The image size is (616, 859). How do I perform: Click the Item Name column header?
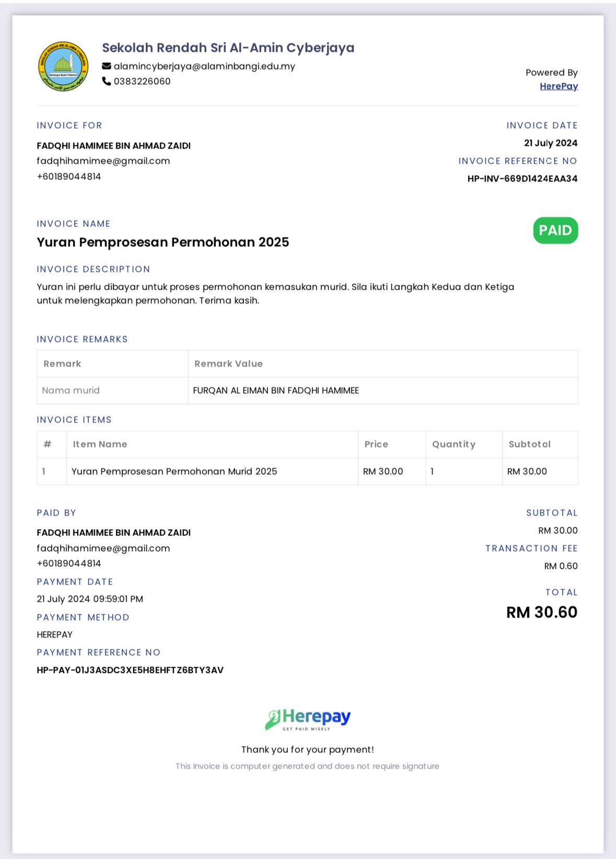coord(100,444)
